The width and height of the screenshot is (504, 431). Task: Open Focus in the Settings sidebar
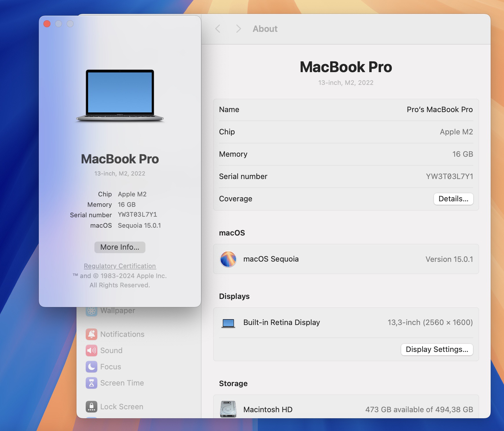111,367
